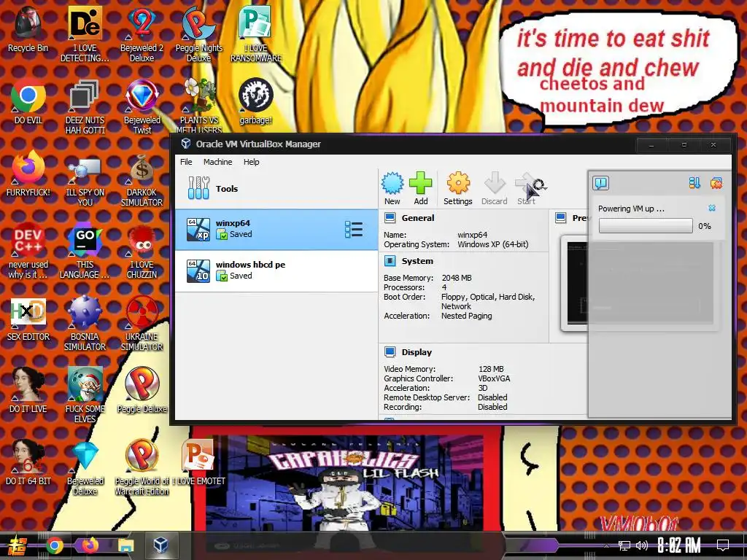
Task: Select the I LOVE EMOTET PowerPoint icon
Action: (x=198, y=463)
